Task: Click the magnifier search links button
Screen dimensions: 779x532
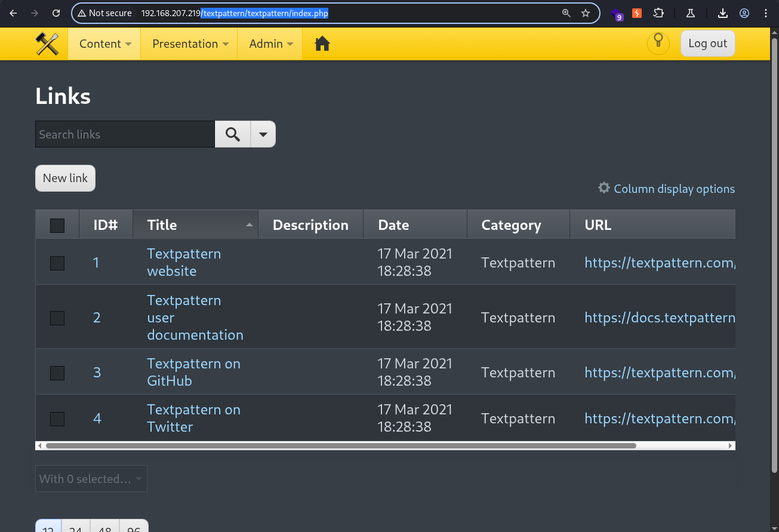Action: 233,134
